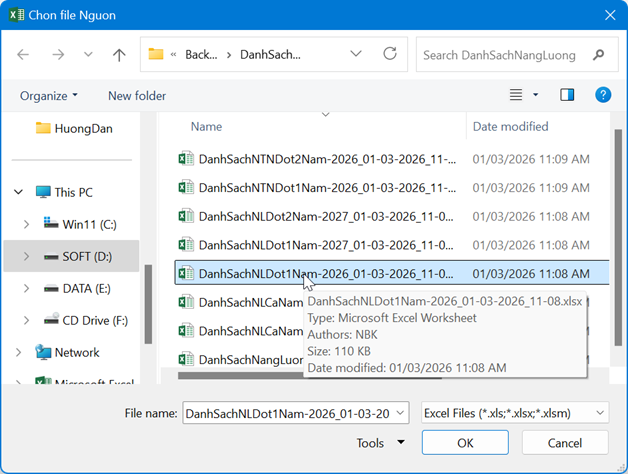Create a New folder
628x474 pixels.
click(137, 96)
